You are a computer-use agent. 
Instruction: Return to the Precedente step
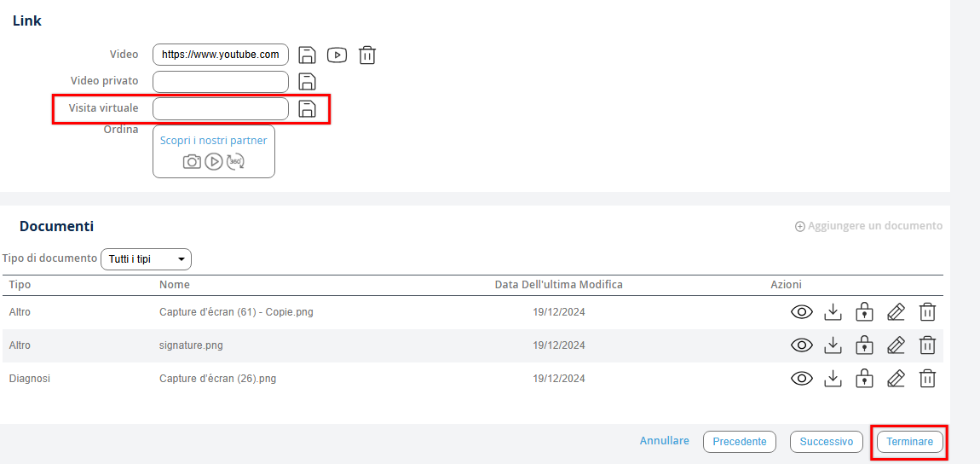[x=739, y=442]
